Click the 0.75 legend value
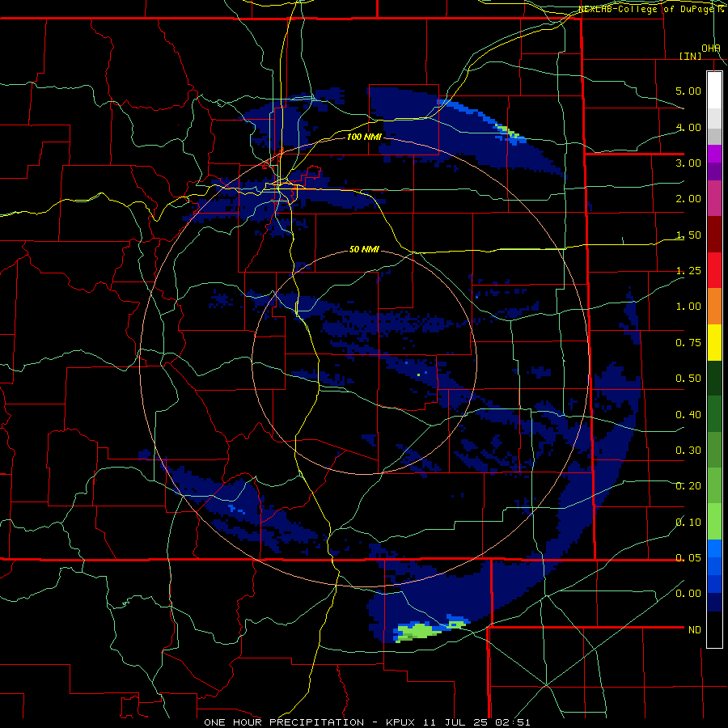The width and height of the screenshot is (728, 728). point(688,343)
